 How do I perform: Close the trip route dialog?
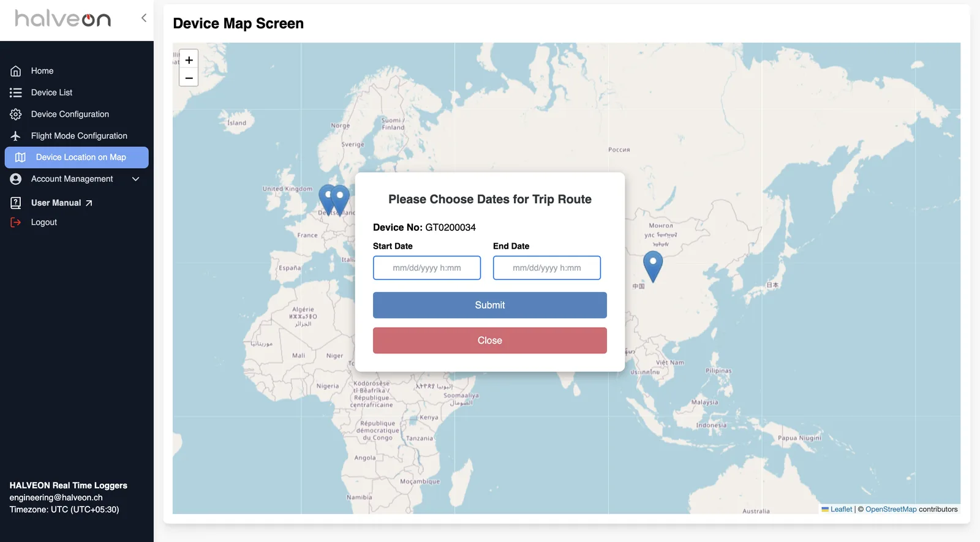490,341
